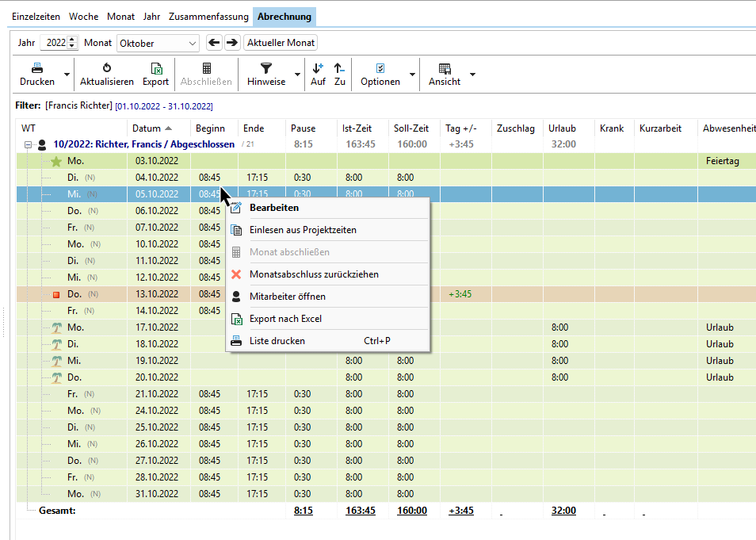Select Mitarbeiter öffnen menu entry
The image size is (756, 540).
click(287, 297)
